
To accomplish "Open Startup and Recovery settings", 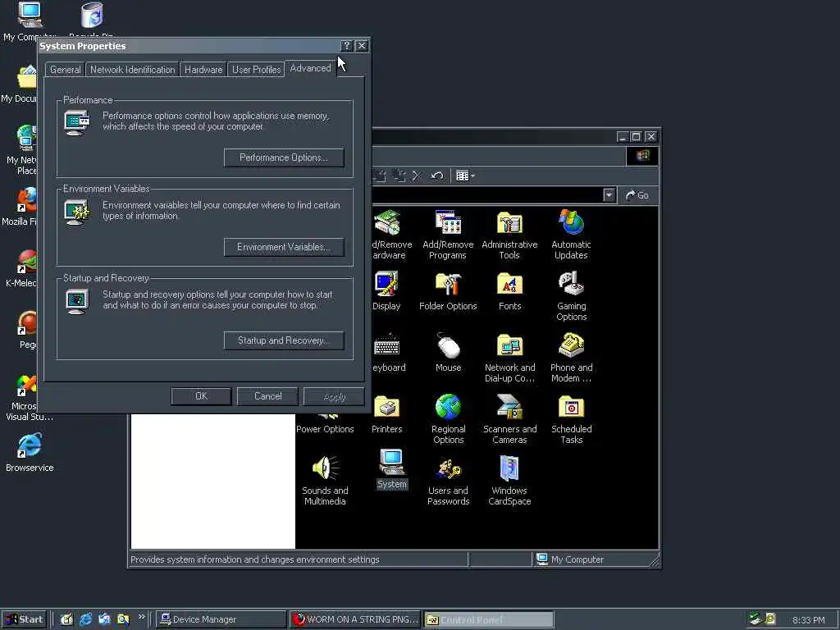I will tap(283, 340).
